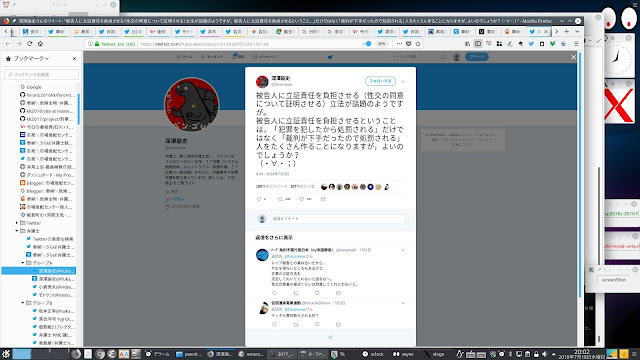Like the main tweet heart icon
The image size is (640, 360).
(301, 199)
